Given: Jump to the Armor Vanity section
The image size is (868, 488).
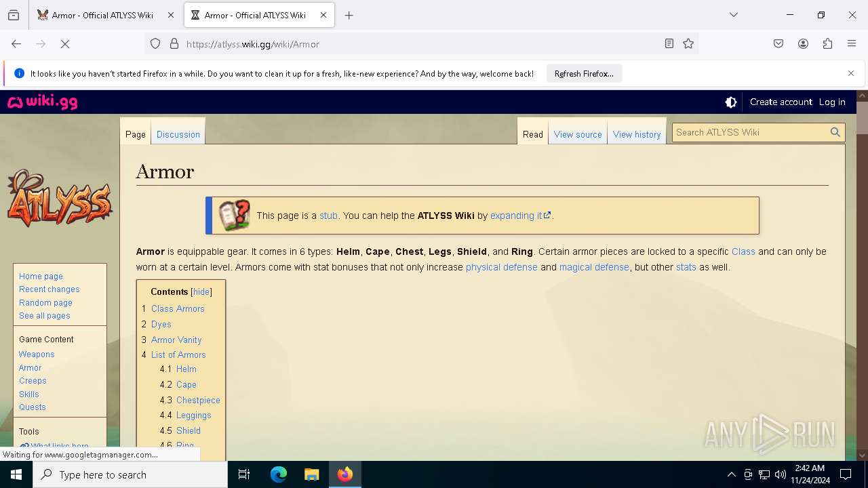Looking at the screenshot, I should tap(176, 340).
